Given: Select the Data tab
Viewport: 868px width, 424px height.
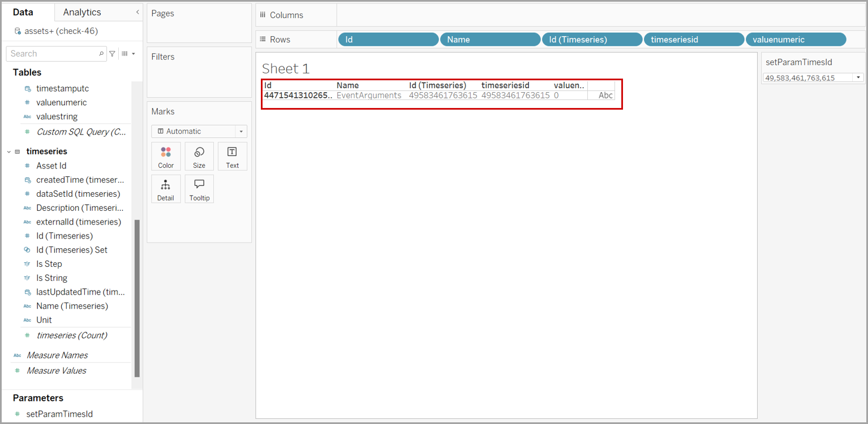Looking at the screenshot, I should [x=23, y=12].
